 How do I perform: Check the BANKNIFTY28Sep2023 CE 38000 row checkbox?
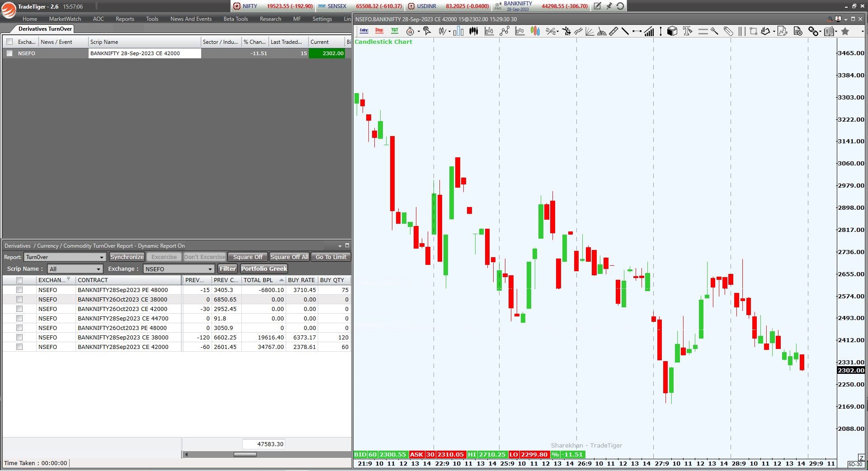19,337
